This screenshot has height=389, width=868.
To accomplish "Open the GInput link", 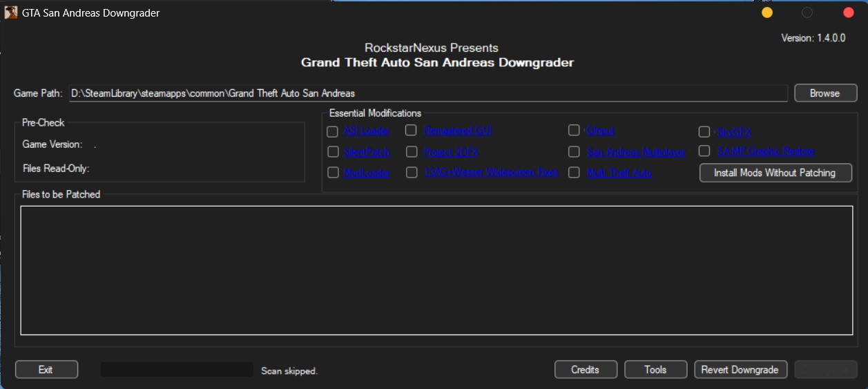I will pyautogui.click(x=600, y=131).
